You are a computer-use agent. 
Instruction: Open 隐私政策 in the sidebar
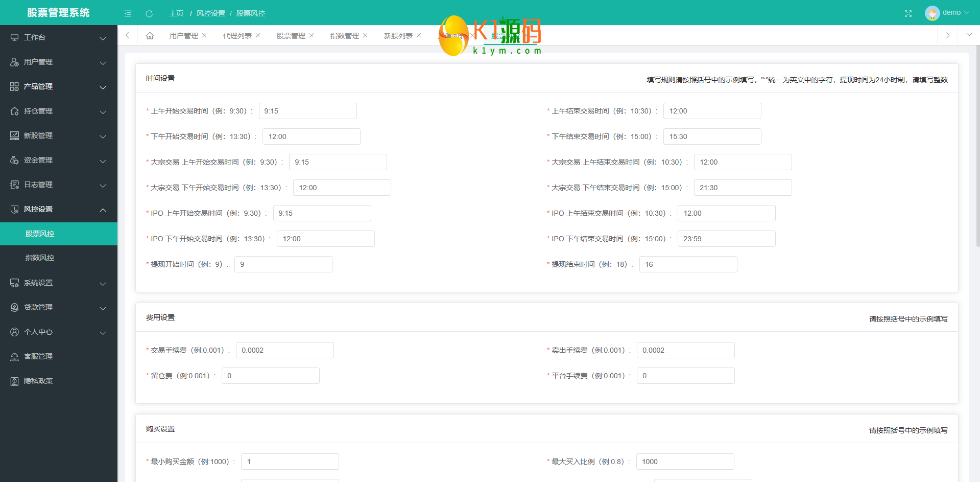point(38,381)
